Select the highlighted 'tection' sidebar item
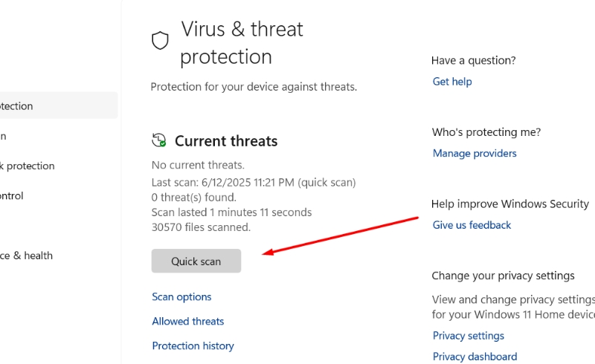The image size is (595, 364). (x=59, y=105)
